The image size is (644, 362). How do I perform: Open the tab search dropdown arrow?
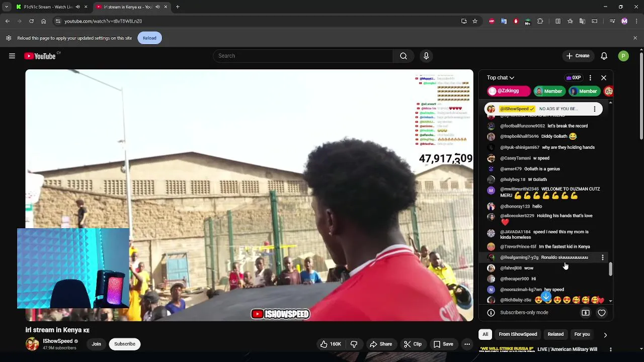(x=6, y=7)
